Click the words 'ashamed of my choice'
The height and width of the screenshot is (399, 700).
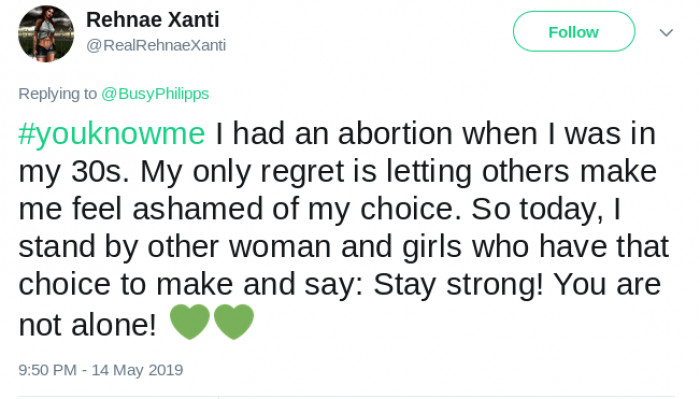(297, 209)
